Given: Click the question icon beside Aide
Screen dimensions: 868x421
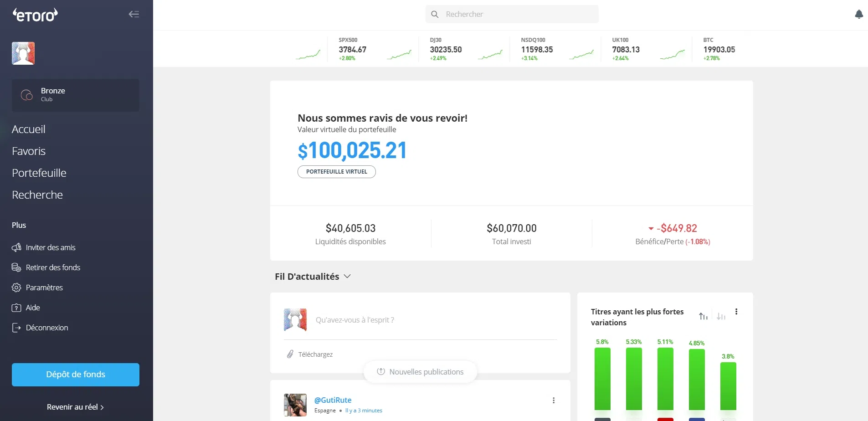Looking at the screenshot, I should click(x=16, y=308).
